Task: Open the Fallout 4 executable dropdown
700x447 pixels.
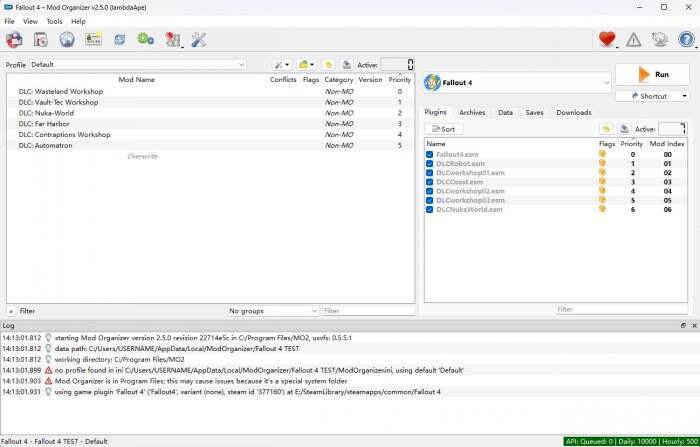Action: click(x=517, y=83)
